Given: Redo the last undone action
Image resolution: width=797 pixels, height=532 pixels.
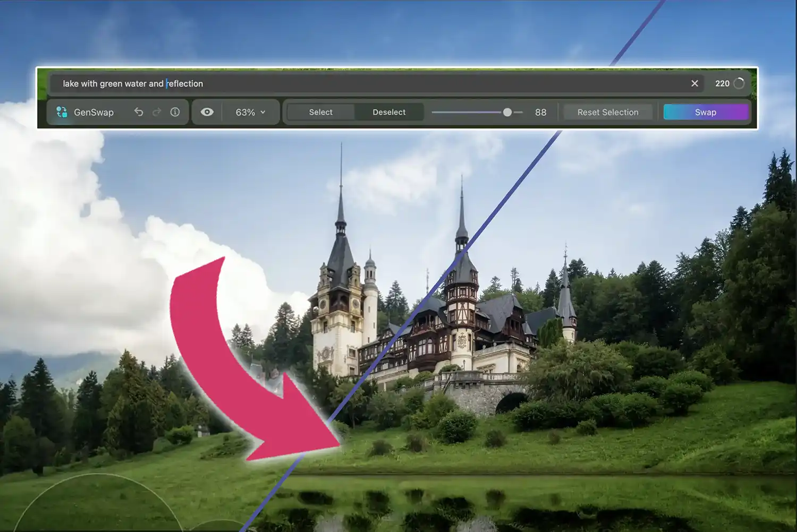Looking at the screenshot, I should (157, 112).
